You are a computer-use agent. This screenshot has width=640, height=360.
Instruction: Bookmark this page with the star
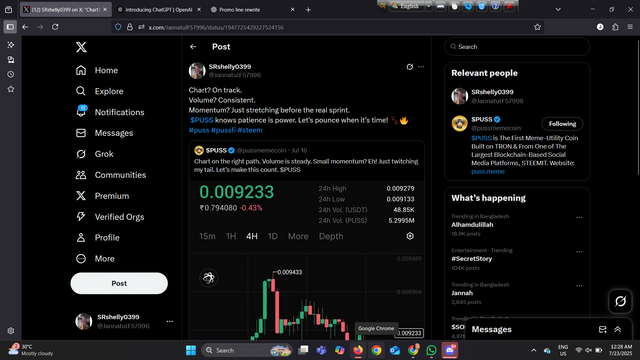click(x=537, y=27)
